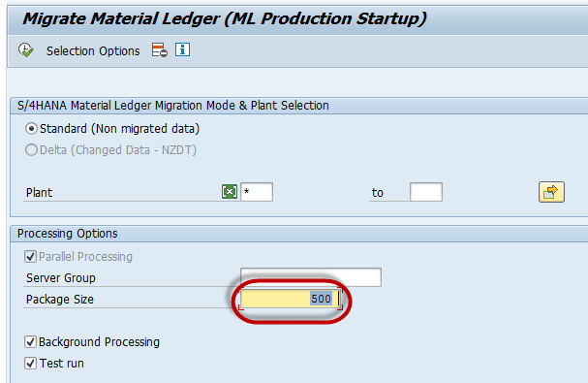
Task: Click the Plant 'to' value field
Action: pyautogui.click(x=426, y=192)
